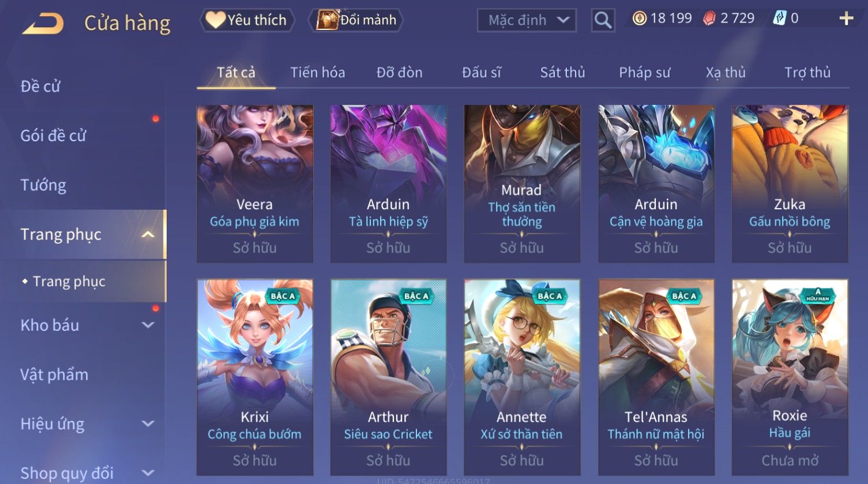
Task: Expand the Kho báu sidebar section
Action: tap(148, 325)
